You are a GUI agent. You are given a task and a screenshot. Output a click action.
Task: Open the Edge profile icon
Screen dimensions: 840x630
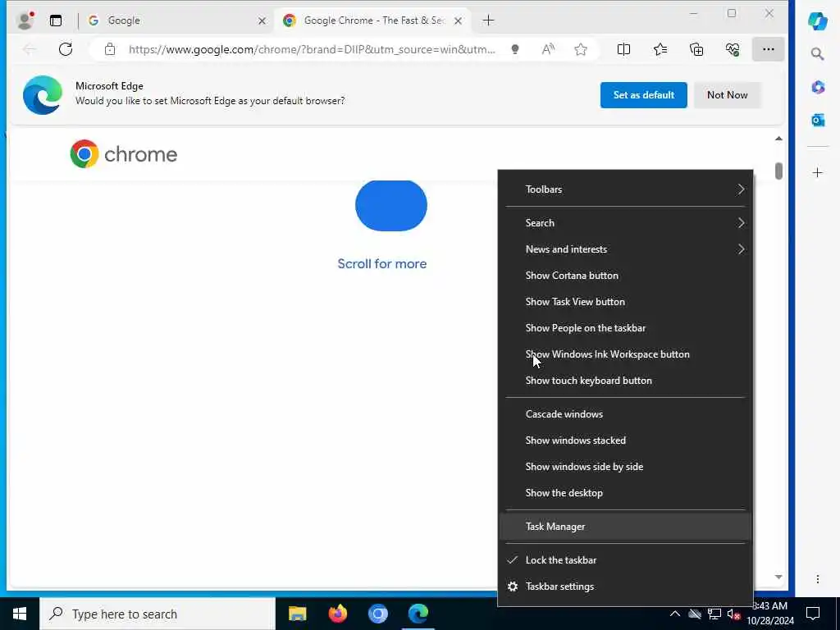(x=25, y=21)
